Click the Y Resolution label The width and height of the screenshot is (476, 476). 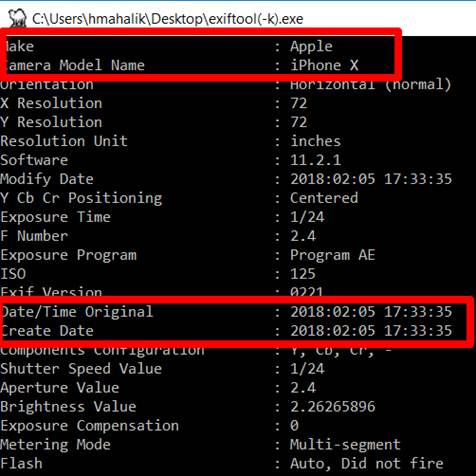point(51,122)
